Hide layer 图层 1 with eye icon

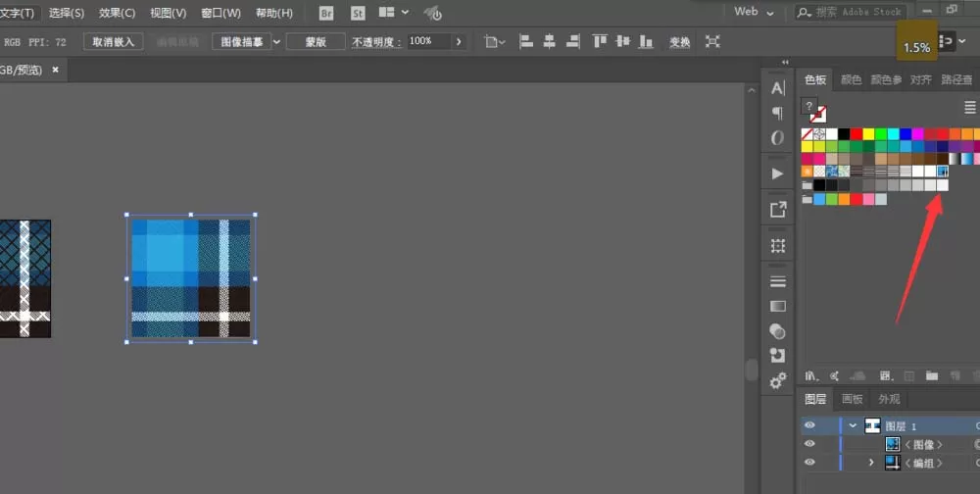[809, 425]
